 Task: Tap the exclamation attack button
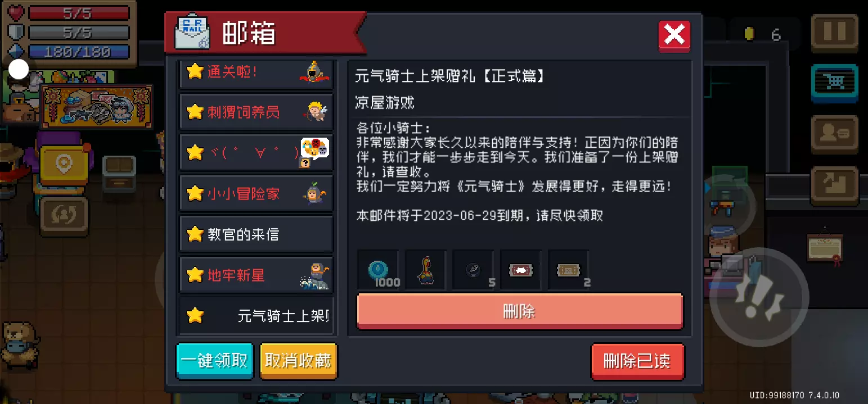coord(758,297)
